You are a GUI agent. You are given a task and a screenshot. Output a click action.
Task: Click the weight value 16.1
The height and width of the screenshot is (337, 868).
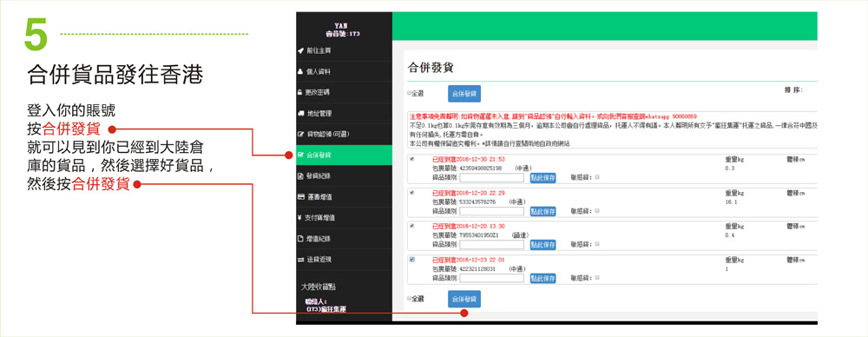coord(731,202)
